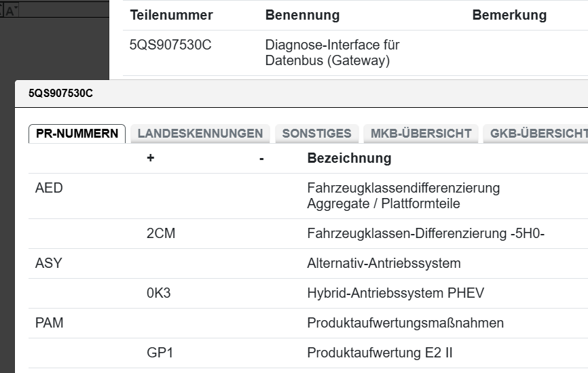Switch to the PR-NUMMERN tab
Viewport: 588px width, 373px height.
77,134
